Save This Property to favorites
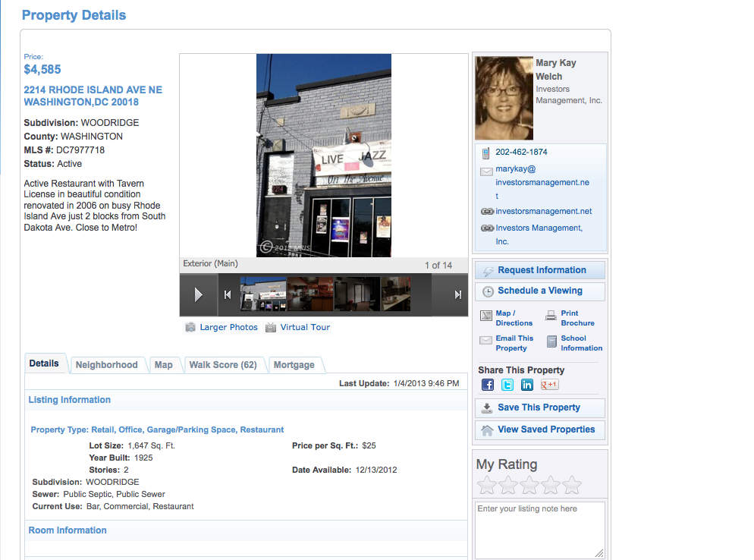Image resolution: width=754 pixels, height=560 pixels. coord(539,407)
